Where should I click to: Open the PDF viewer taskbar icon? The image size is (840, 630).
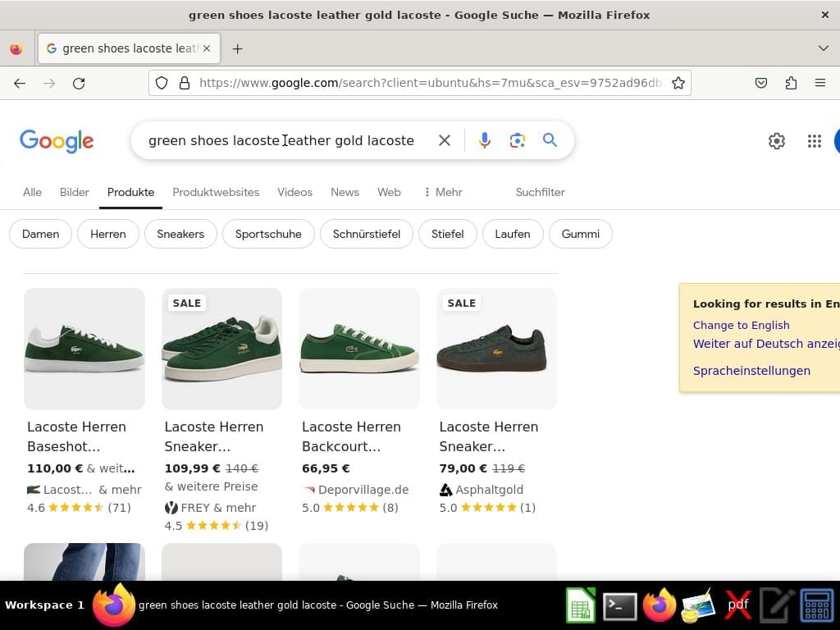(x=737, y=605)
